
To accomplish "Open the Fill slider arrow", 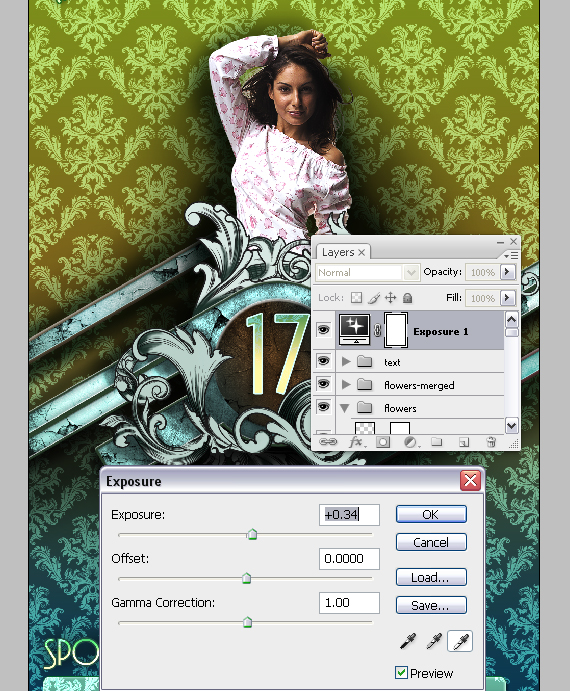I will click(508, 298).
